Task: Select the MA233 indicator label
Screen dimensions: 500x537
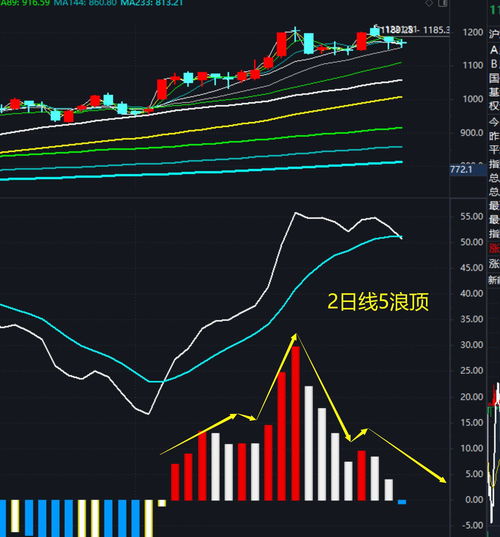Action: click(x=152, y=3)
